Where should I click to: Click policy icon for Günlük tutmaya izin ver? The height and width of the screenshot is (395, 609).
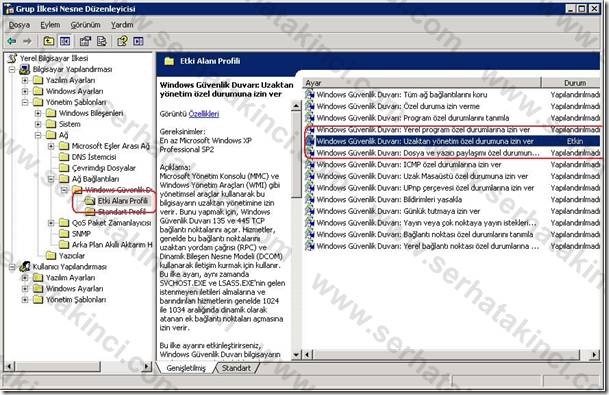tap(310, 211)
